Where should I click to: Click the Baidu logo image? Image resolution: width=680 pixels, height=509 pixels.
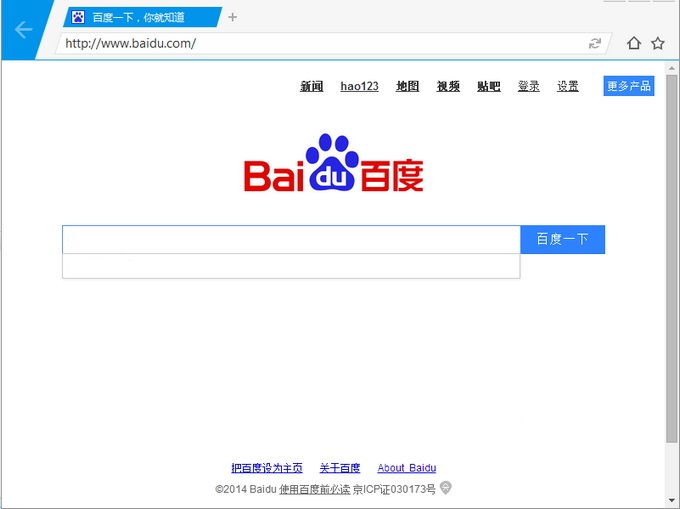click(333, 163)
